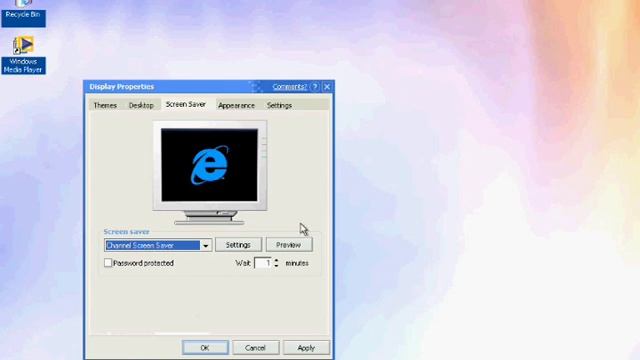Image resolution: width=640 pixels, height=360 pixels.
Task: Open screen saver Settings button
Action: [x=238, y=245]
